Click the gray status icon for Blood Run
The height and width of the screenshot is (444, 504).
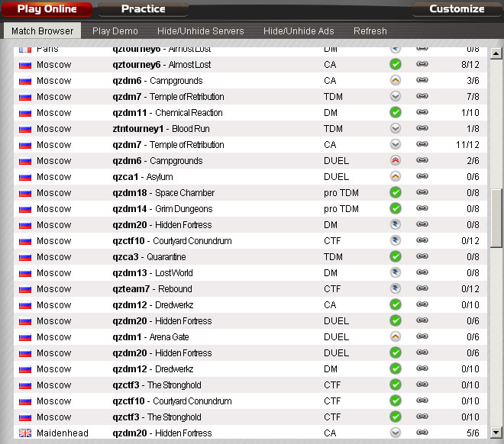[x=396, y=129]
